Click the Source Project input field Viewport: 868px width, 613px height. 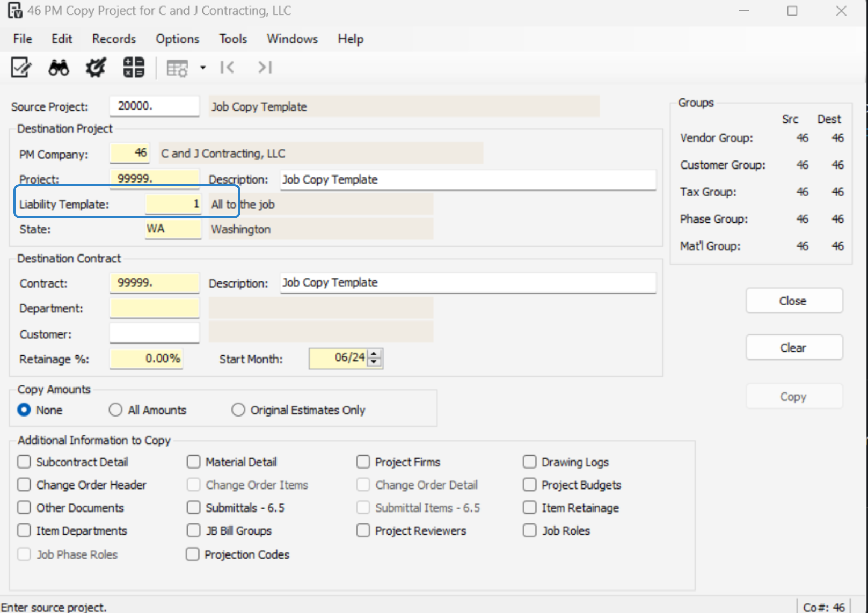155,106
